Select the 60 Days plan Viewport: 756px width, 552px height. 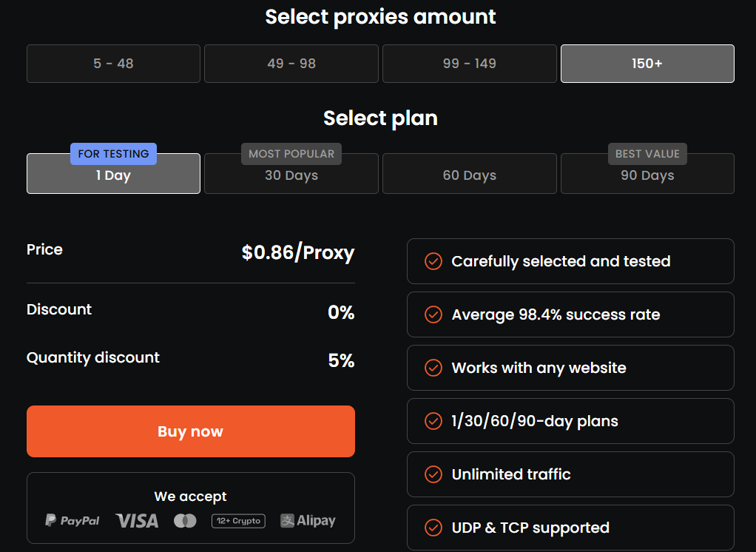[x=469, y=174]
